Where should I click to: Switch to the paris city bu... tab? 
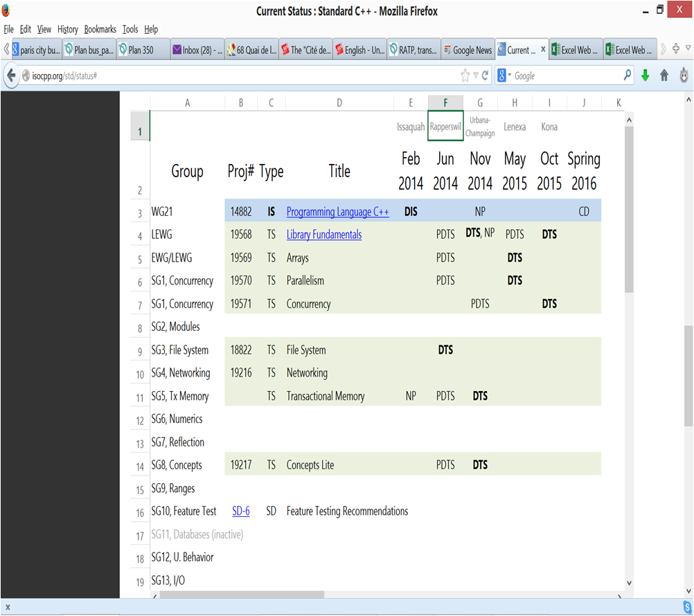36,50
